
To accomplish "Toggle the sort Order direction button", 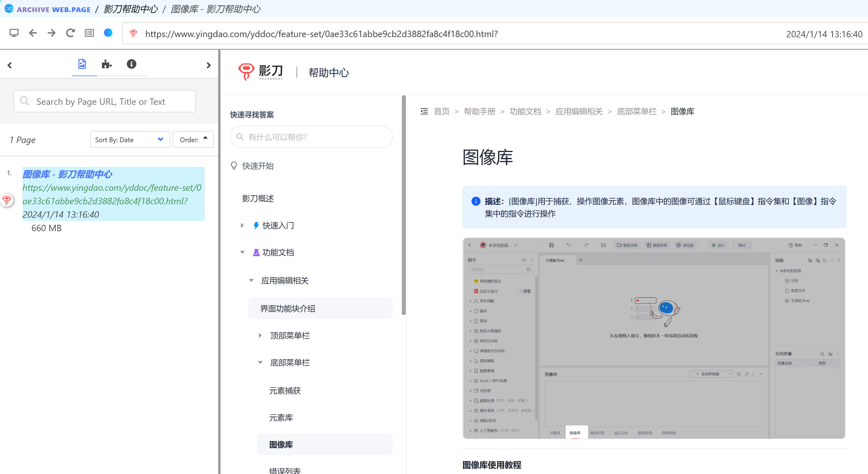I will [x=193, y=140].
